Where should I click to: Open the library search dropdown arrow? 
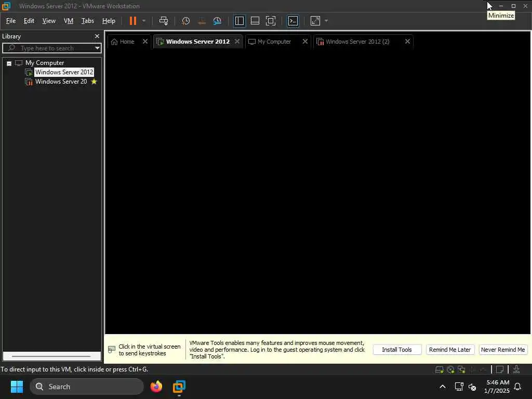pos(97,48)
